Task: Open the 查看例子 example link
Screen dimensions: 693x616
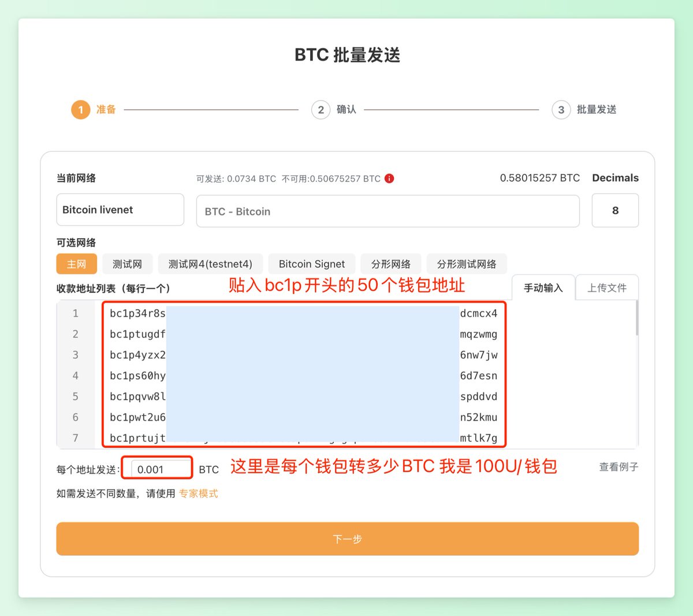Action: [x=619, y=467]
